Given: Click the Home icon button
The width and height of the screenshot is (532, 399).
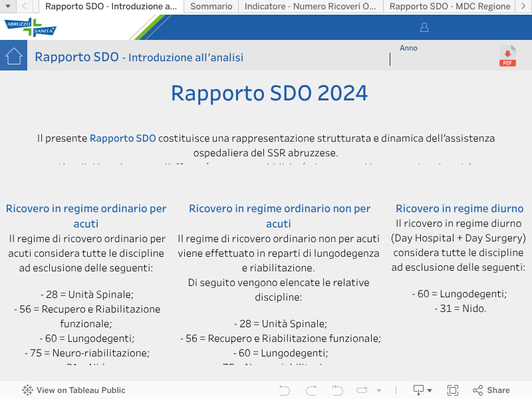Looking at the screenshot, I should tap(14, 56).
